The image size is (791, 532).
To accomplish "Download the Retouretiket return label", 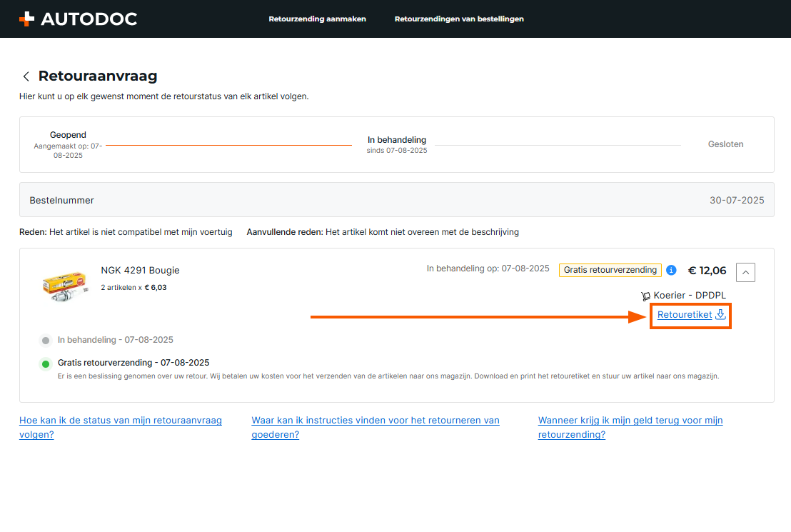I will coord(685,314).
